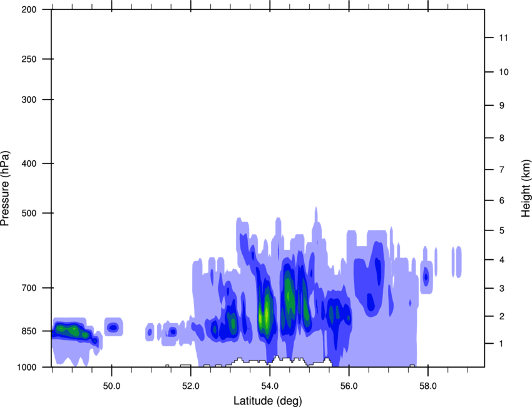This screenshot has width=532, height=407.
Task: Pick the 10 km height label
Action: coord(503,72)
